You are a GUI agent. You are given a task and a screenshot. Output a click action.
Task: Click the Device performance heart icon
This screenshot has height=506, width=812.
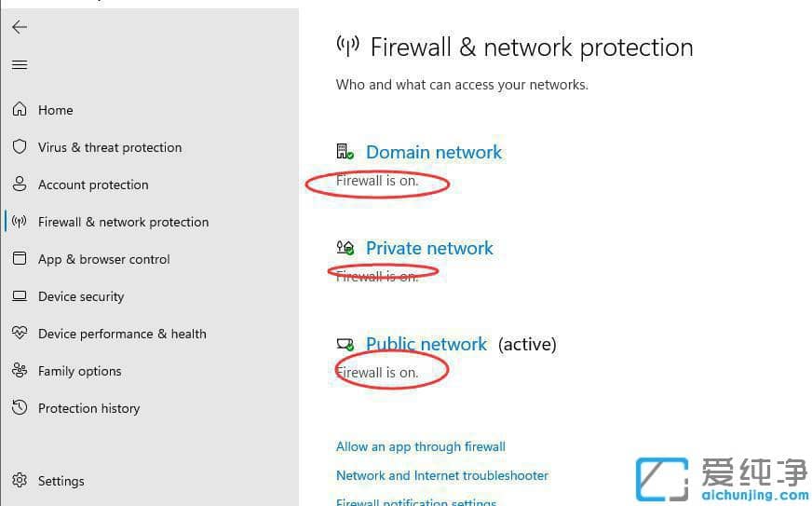pos(20,334)
